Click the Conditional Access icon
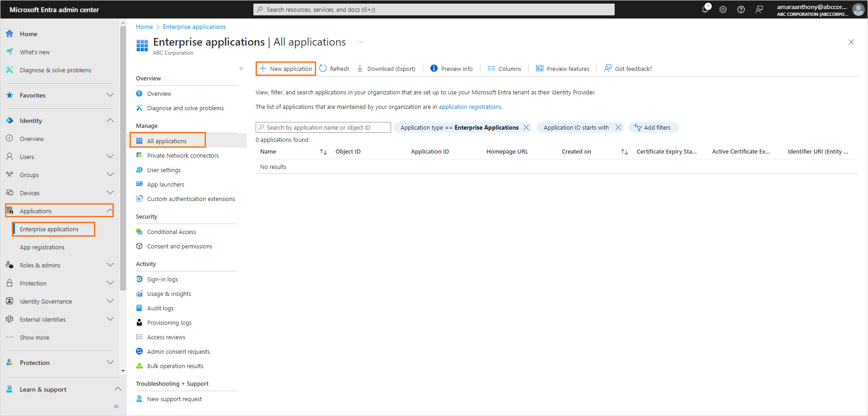The image size is (868, 416). 140,232
